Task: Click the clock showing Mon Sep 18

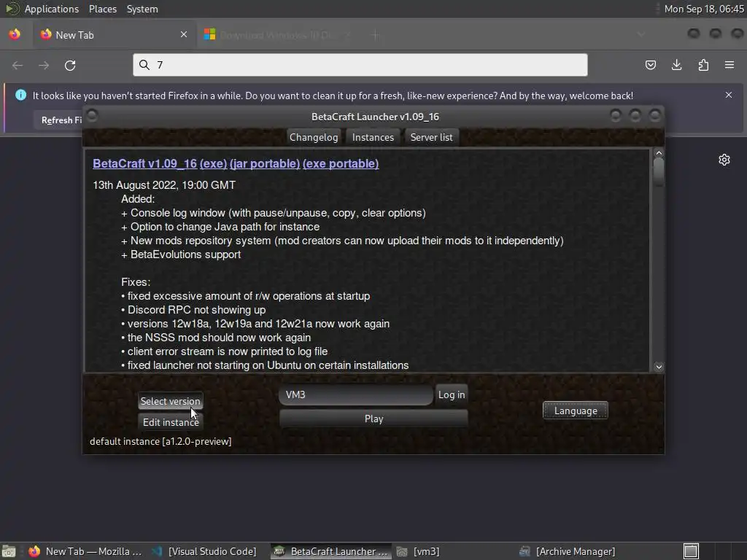Action: 704,9
